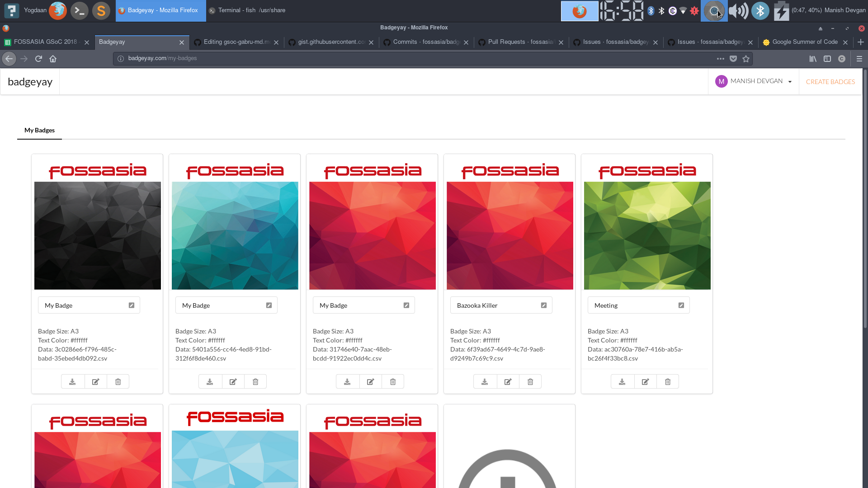Switch to Pull Requests fossasia tab
Image resolution: width=868 pixels, height=488 pixels.
pos(522,42)
